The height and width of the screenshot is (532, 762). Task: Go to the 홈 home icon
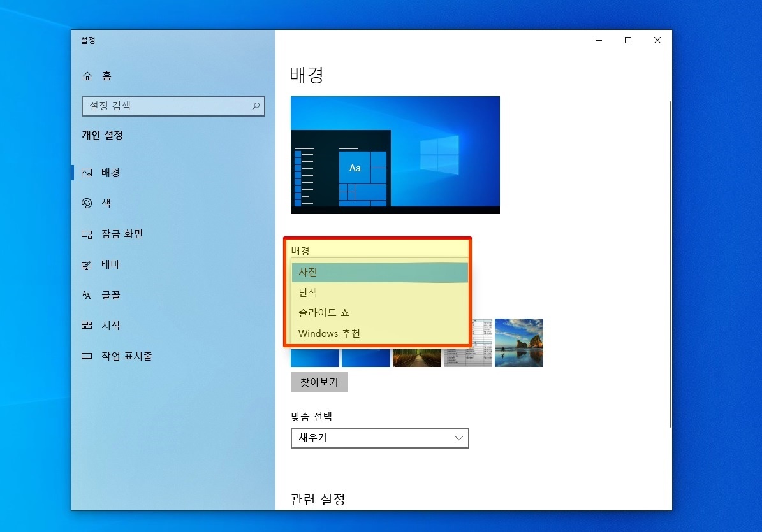pyautogui.click(x=87, y=76)
